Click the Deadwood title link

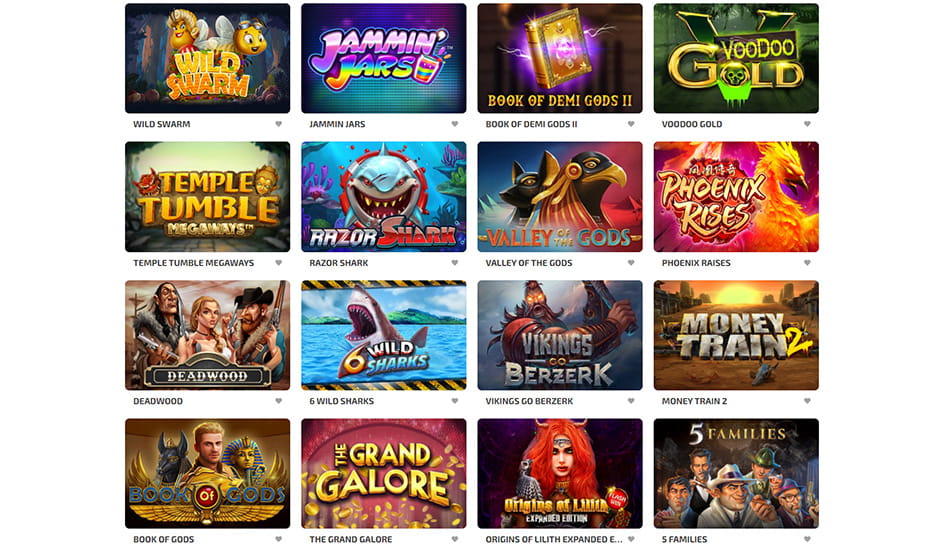click(158, 401)
